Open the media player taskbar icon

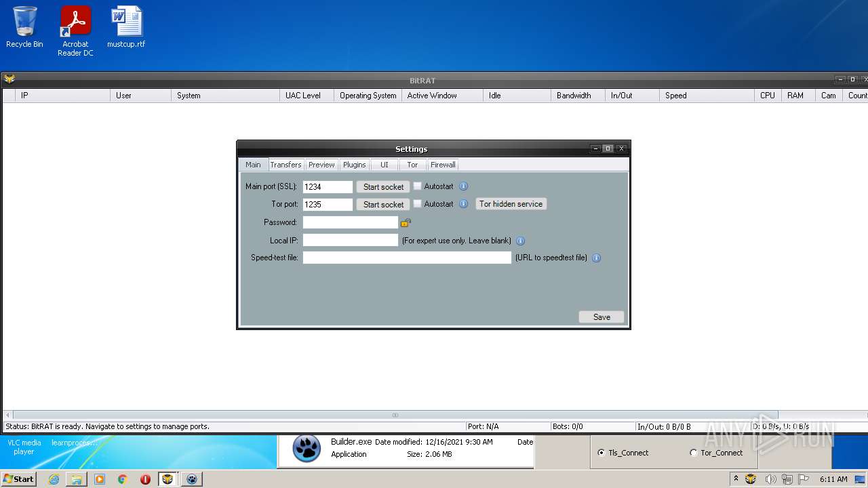pyautogui.click(x=100, y=479)
